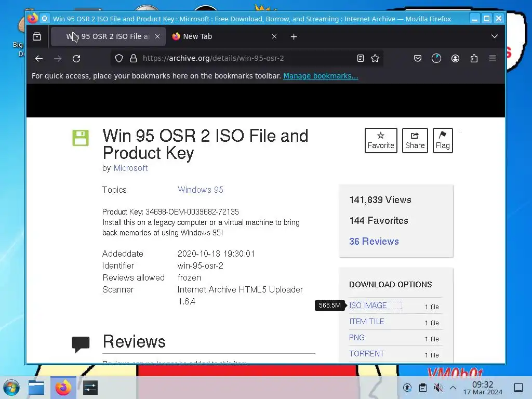This screenshot has height=399, width=532.
Task: Open tracking protection shield icon
Action: [119, 58]
